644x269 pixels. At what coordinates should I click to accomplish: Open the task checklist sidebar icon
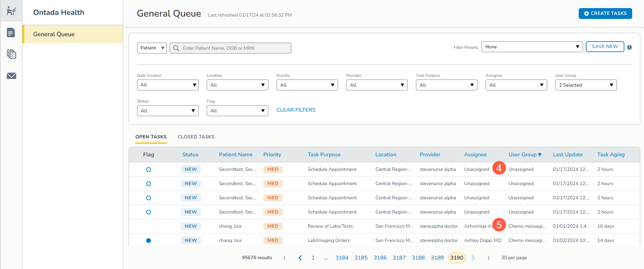click(11, 54)
